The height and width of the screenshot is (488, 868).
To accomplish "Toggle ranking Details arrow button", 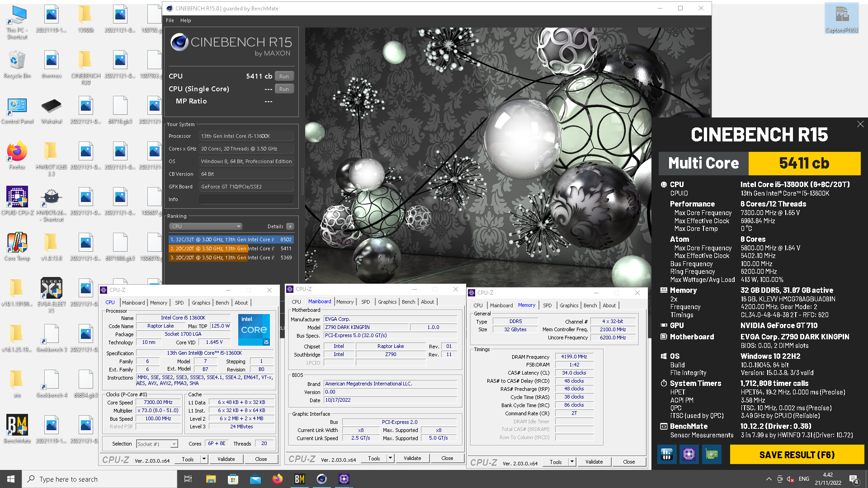I will pyautogui.click(x=290, y=226).
